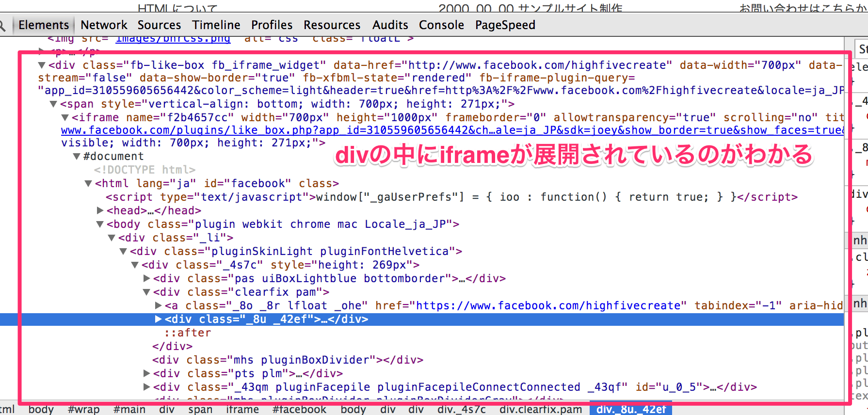The image size is (868, 415).
Task: Select span in the breadcrumb bar
Action: tap(200, 409)
